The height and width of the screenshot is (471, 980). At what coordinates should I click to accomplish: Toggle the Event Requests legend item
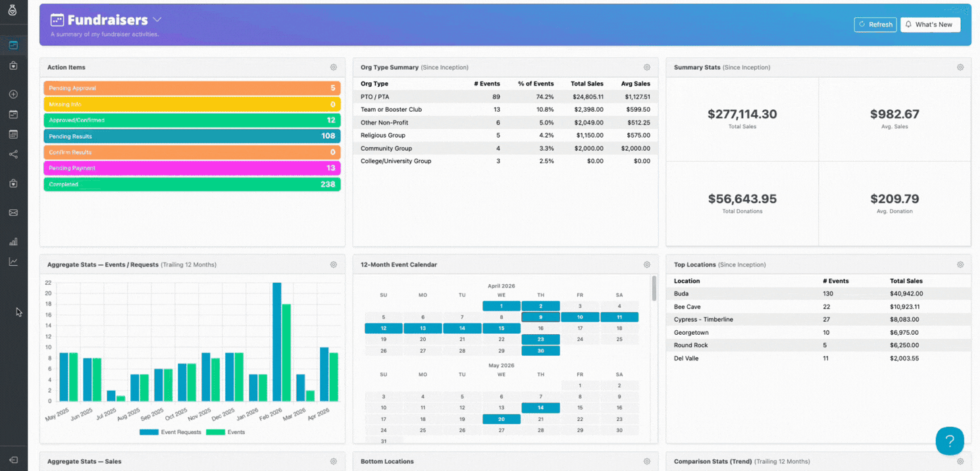(x=170, y=432)
